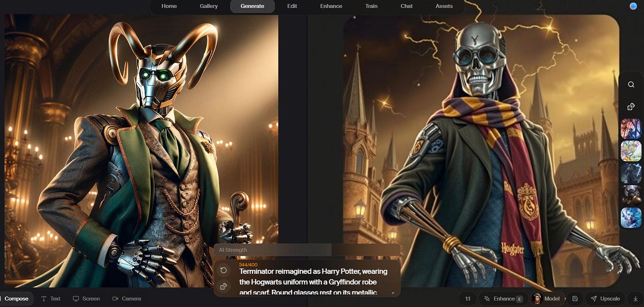
Task: Select the lightning warrior style thumbnail
Action: tap(631, 173)
